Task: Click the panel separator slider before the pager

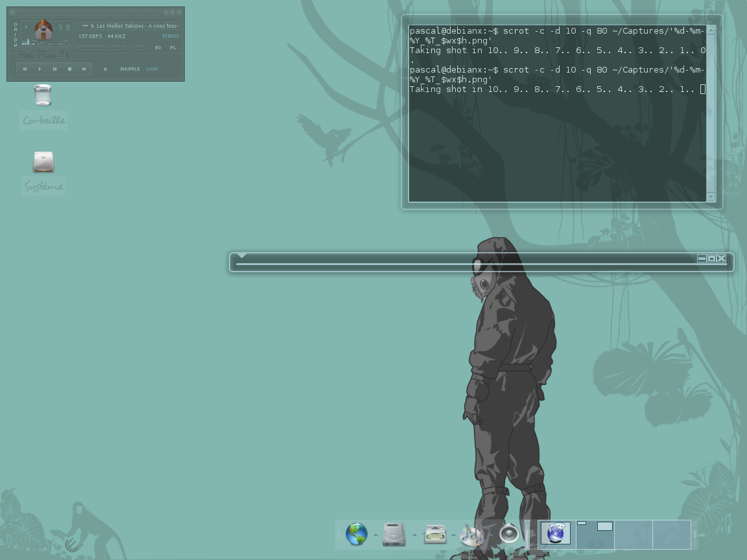Action: coord(527,534)
